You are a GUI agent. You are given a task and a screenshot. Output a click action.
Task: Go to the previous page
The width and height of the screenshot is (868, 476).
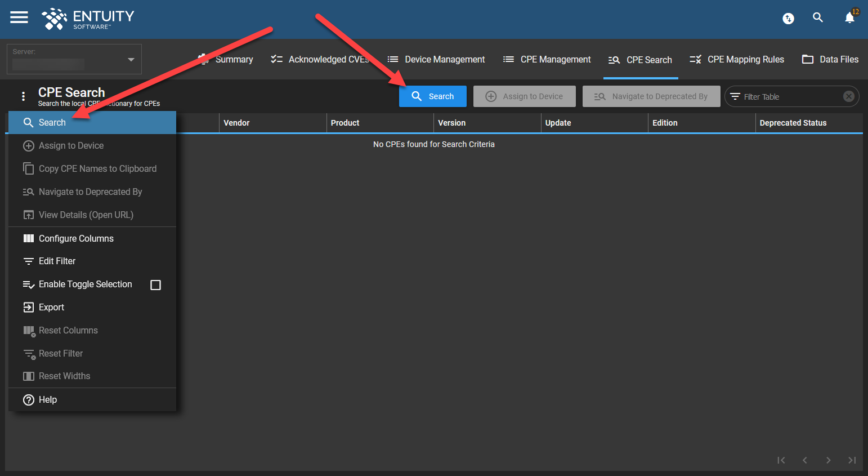click(x=805, y=460)
